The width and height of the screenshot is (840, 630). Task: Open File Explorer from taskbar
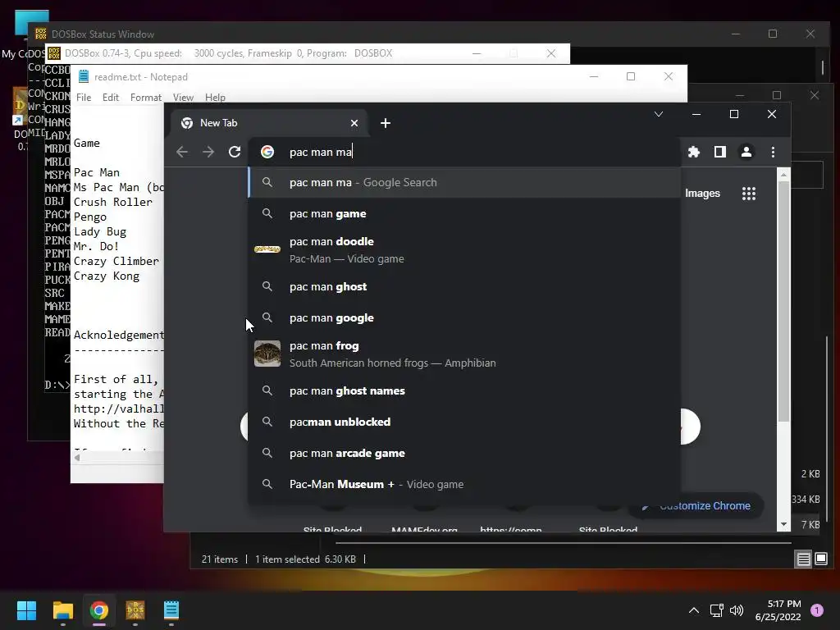click(62, 610)
